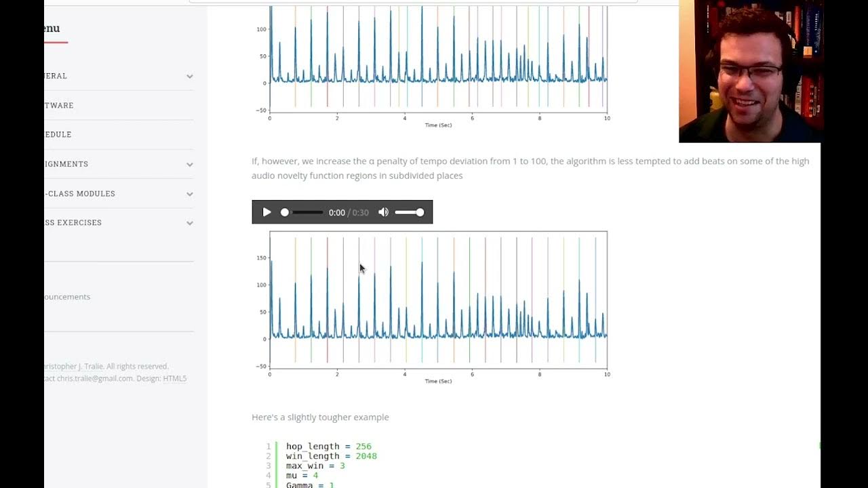Image resolution: width=868 pixels, height=488 pixels.
Task: Click the hop_length = 256 code line
Action: click(x=328, y=447)
